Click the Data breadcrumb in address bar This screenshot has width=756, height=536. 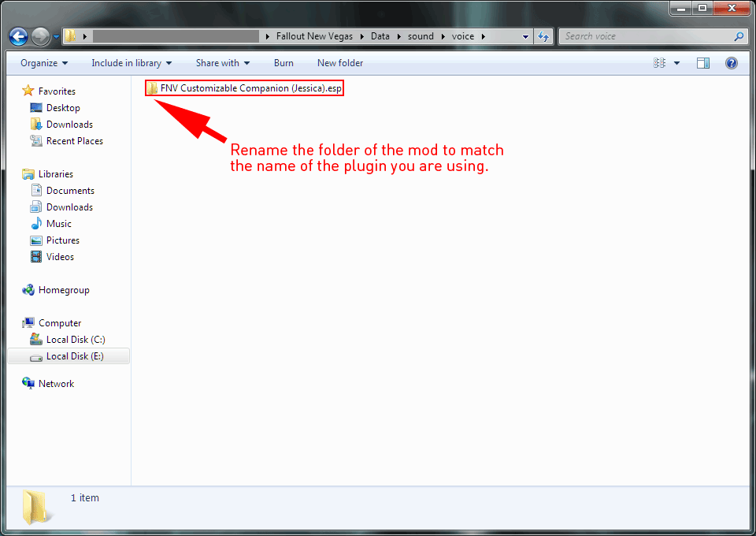coord(380,36)
